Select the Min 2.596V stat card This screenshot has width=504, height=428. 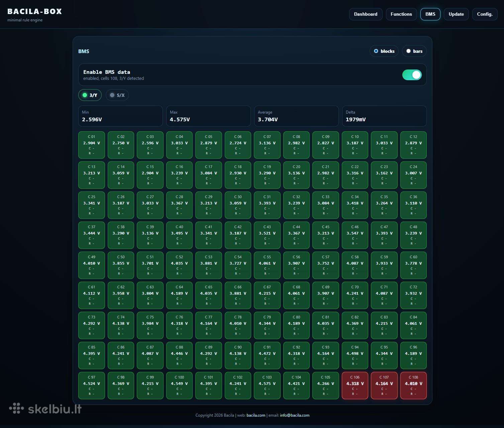point(120,116)
